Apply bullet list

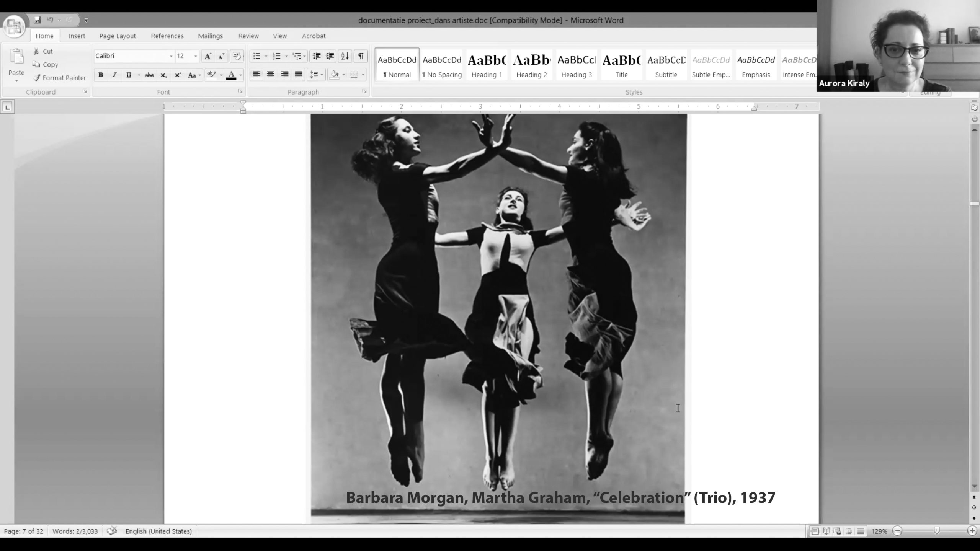(x=256, y=56)
